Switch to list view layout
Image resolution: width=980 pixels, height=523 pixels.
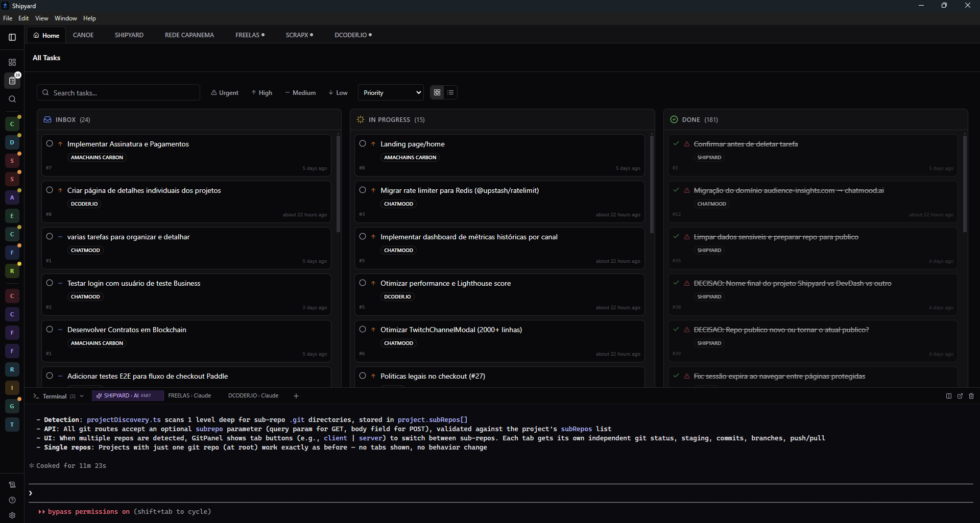tap(450, 92)
